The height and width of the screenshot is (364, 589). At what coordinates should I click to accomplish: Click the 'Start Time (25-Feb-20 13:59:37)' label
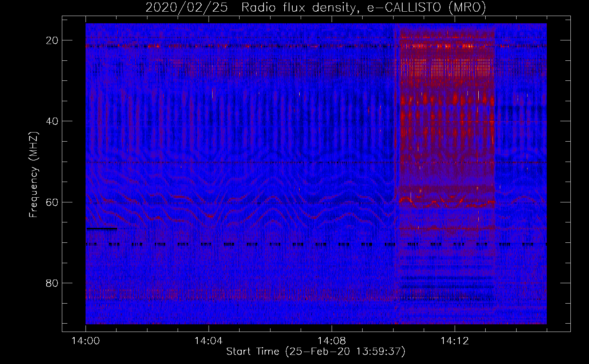316,352
